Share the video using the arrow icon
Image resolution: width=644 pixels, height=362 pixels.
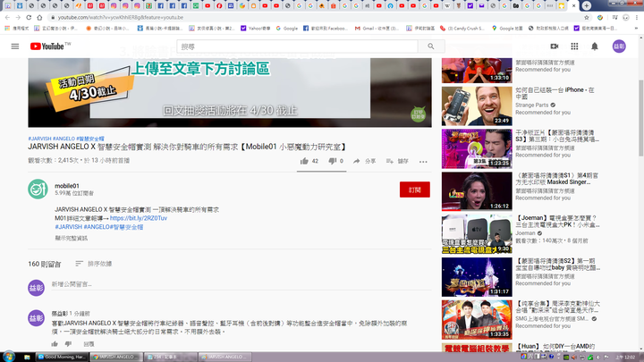tap(357, 161)
